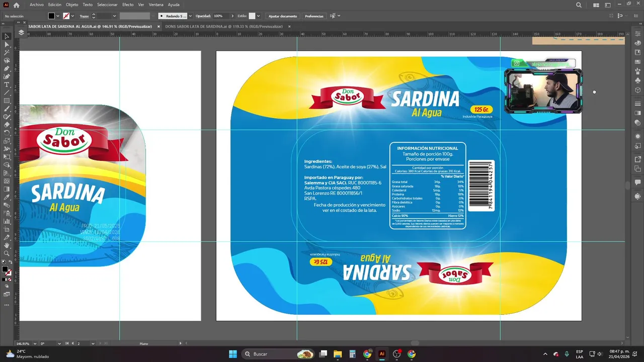Open artboard number dropdown

click(x=93, y=343)
